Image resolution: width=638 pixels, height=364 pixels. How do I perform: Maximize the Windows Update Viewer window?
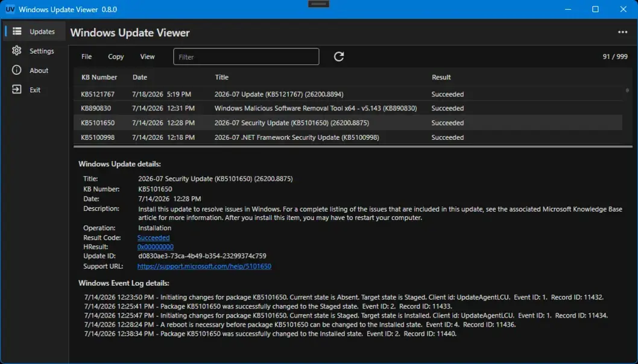(x=595, y=9)
